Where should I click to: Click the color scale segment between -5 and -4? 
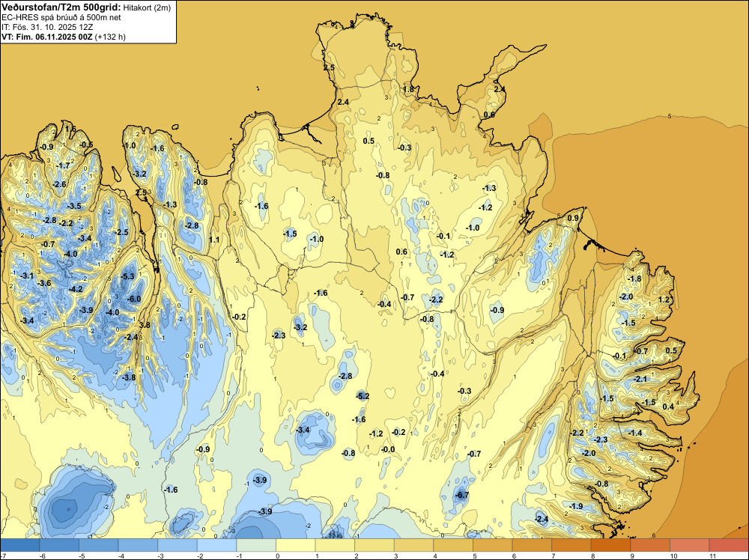point(98,545)
